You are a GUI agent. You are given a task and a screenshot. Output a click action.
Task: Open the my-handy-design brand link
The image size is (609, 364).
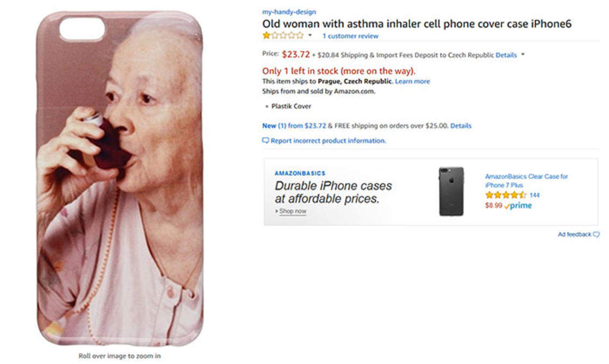[x=289, y=12]
